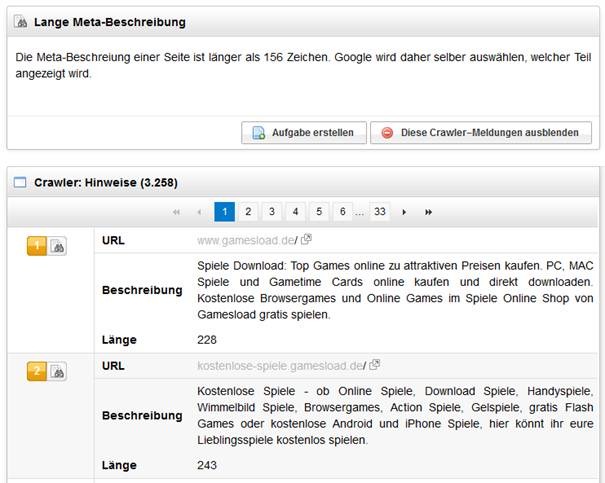Go to next page arrow
The image size is (605, 483).
404,212
